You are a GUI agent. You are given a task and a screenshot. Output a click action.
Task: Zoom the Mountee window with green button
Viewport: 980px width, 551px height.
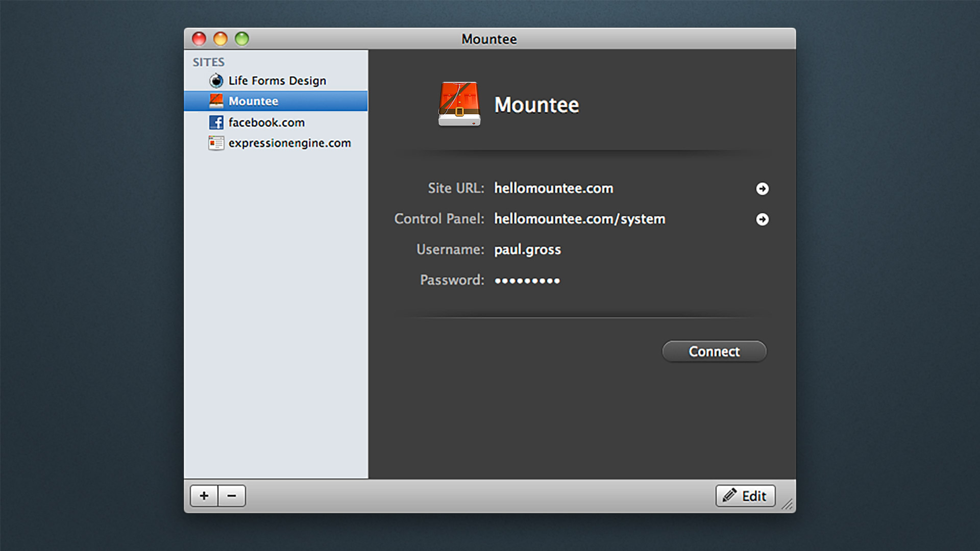pos(242,39)
